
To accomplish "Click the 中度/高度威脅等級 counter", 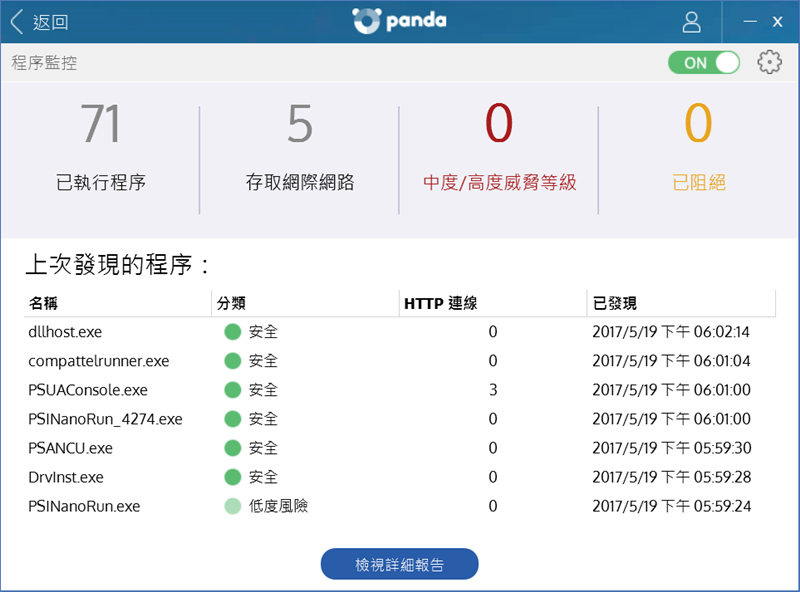I will (x=499, y=150).
